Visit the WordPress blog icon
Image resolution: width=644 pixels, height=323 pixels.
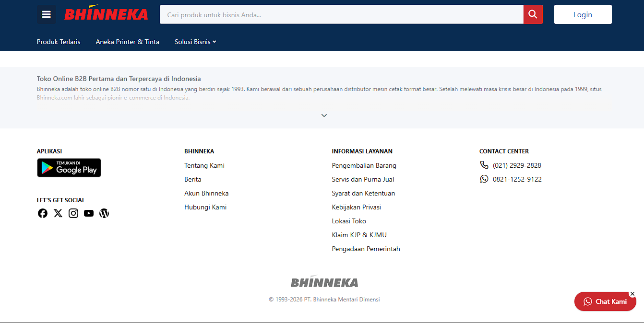(104, 213)
